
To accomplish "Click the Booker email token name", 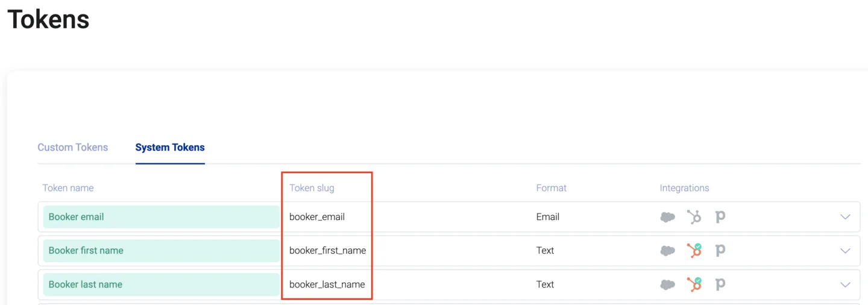I will coord(161,217).
